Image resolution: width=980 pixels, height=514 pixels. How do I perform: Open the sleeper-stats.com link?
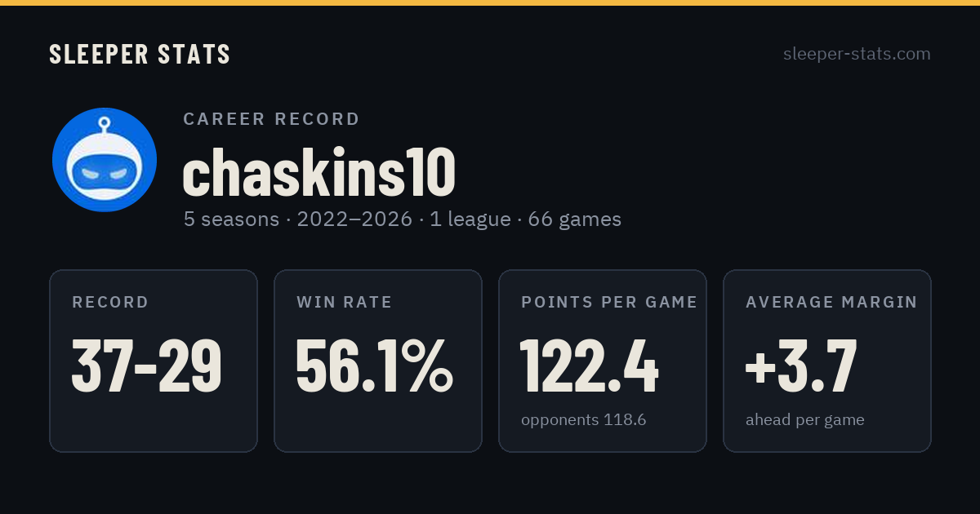pyautogui.click(x=857, y=54)
